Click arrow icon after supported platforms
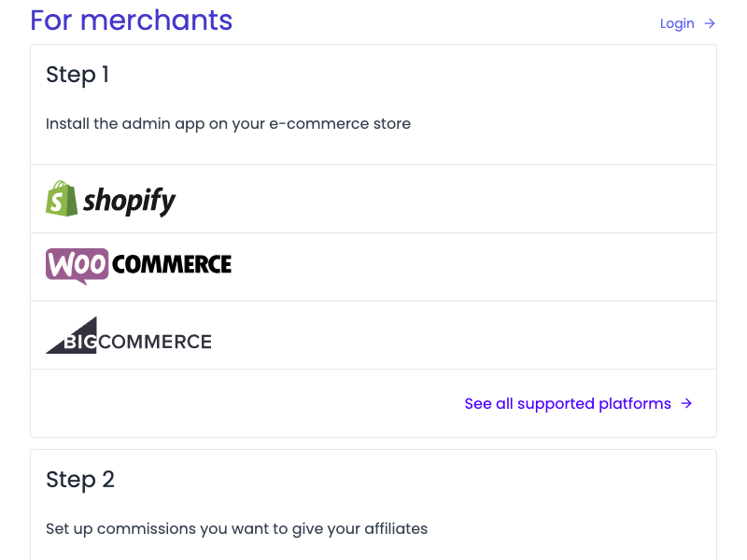The width and height of the screenshot is (747, 560). point(686,404)
